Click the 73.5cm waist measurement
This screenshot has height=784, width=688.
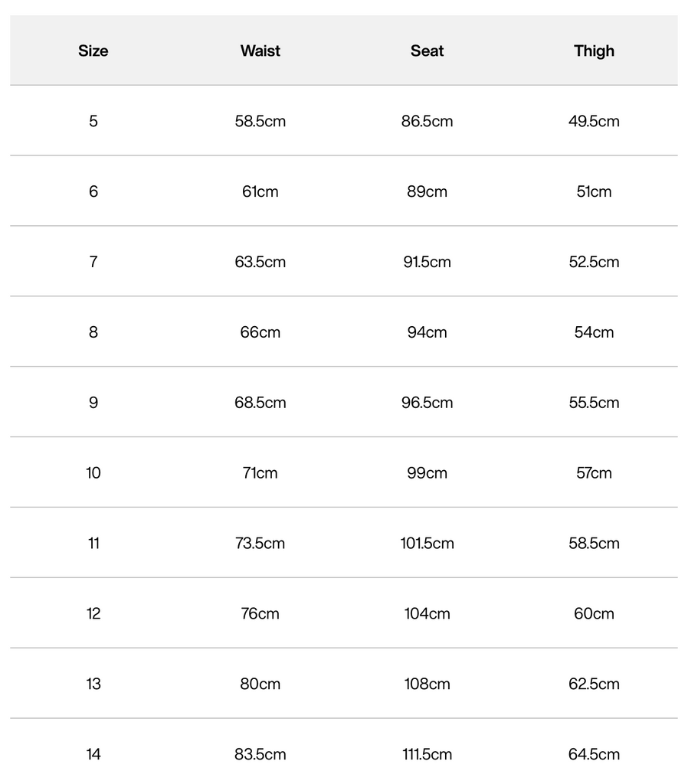(x=260, y=544)
